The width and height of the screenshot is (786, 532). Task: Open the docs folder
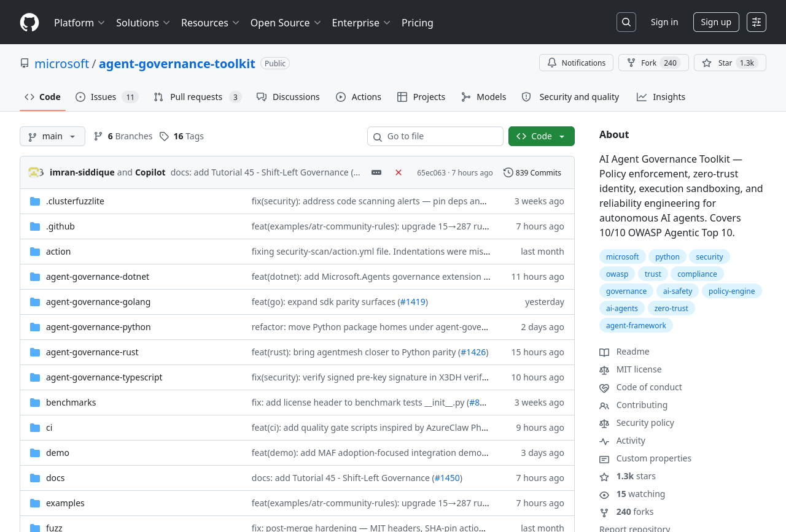point(55,478)
